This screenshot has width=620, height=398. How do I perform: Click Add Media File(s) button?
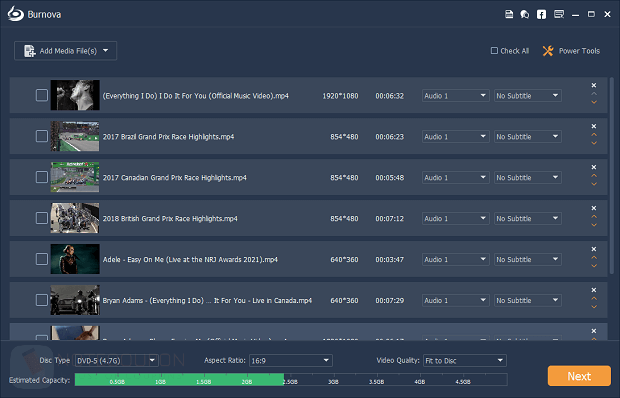point(65,51)
